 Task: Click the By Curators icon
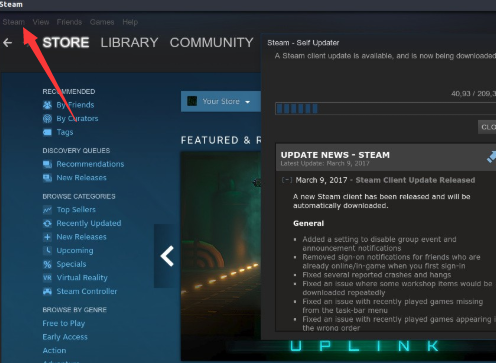(x=47, y=118)
